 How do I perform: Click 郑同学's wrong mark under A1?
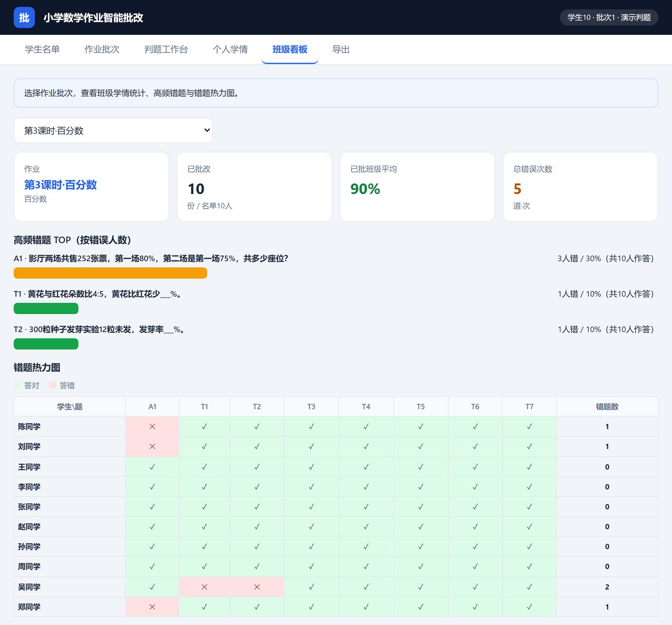click(152, 607)
